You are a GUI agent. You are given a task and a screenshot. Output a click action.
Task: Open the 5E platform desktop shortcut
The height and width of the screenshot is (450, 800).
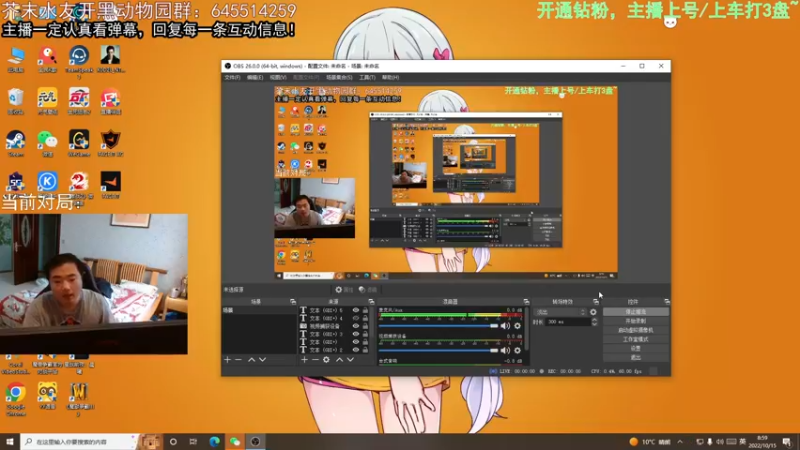[x=16, y=183]
